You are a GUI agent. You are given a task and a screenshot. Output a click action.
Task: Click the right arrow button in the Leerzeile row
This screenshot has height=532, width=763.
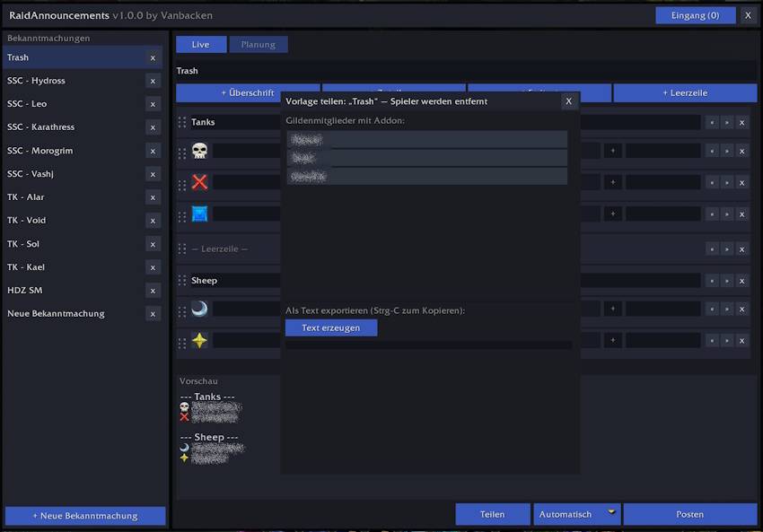[x=727, y=249]
